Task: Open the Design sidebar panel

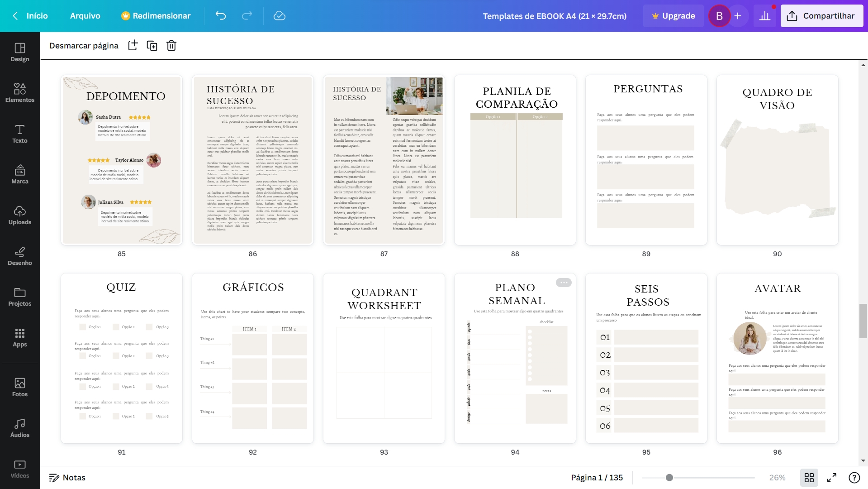Action: click(20, 53)
